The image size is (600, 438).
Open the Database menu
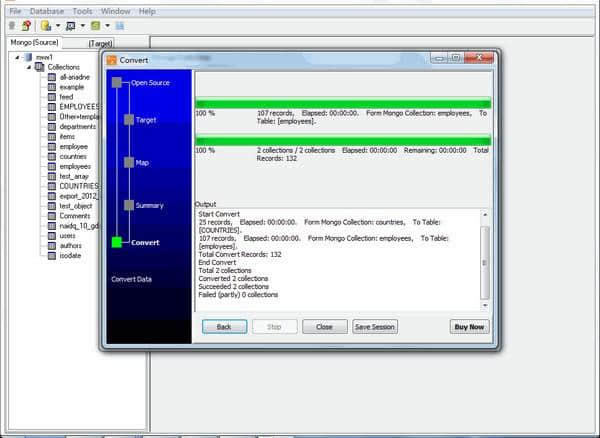(x=46, y=11)
